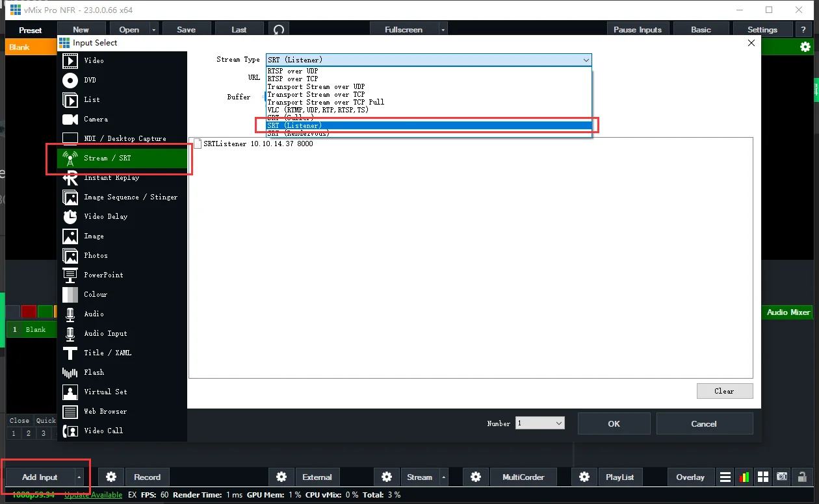Choose RTSP over UDP stream type
819x504 pixels.
coord(429,71)
